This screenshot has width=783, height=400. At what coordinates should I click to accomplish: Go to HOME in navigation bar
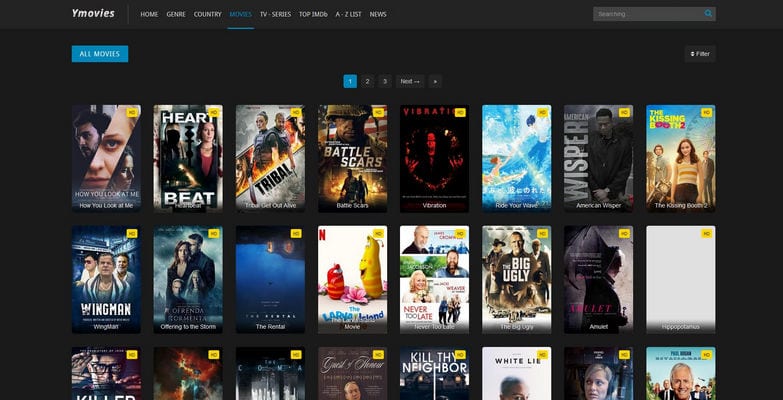tap(149, 14)
